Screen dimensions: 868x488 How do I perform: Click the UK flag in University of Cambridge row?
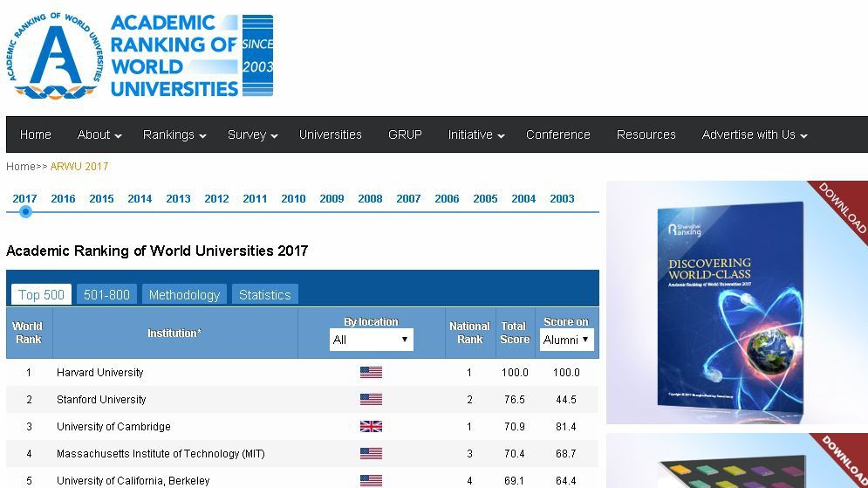click(x=371, y=427)
